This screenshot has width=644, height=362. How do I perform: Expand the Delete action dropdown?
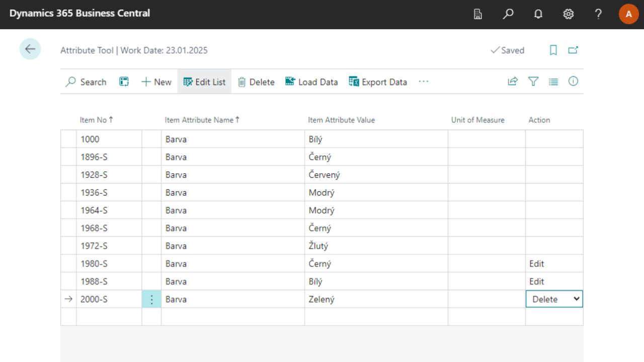point(577,299)
